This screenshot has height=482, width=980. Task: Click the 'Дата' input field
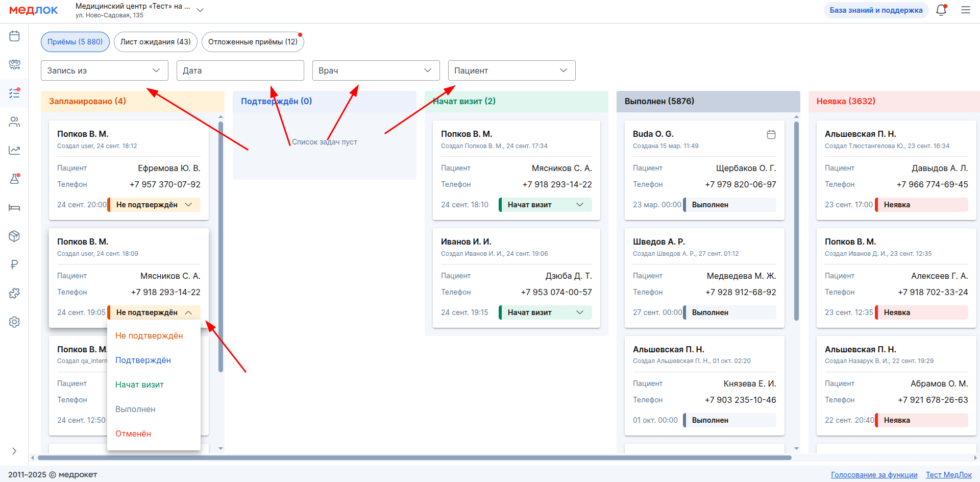pyautogui.click(x=240, y=70)
